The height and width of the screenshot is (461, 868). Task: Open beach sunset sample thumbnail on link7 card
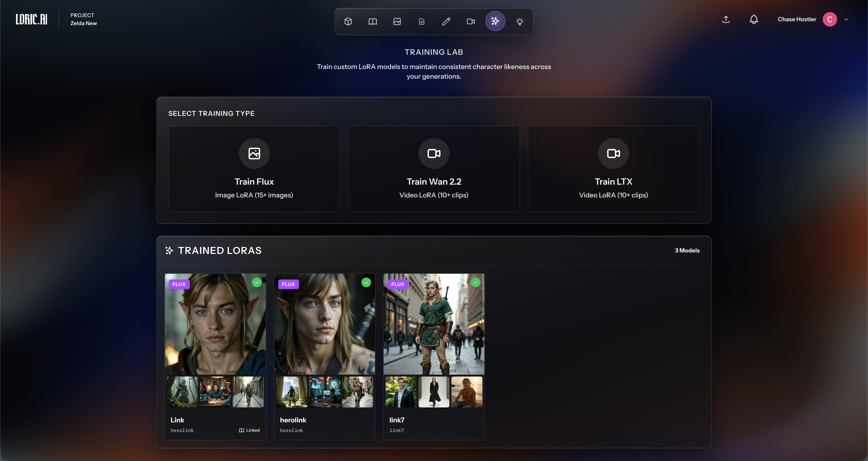click(x=467, y=392)
